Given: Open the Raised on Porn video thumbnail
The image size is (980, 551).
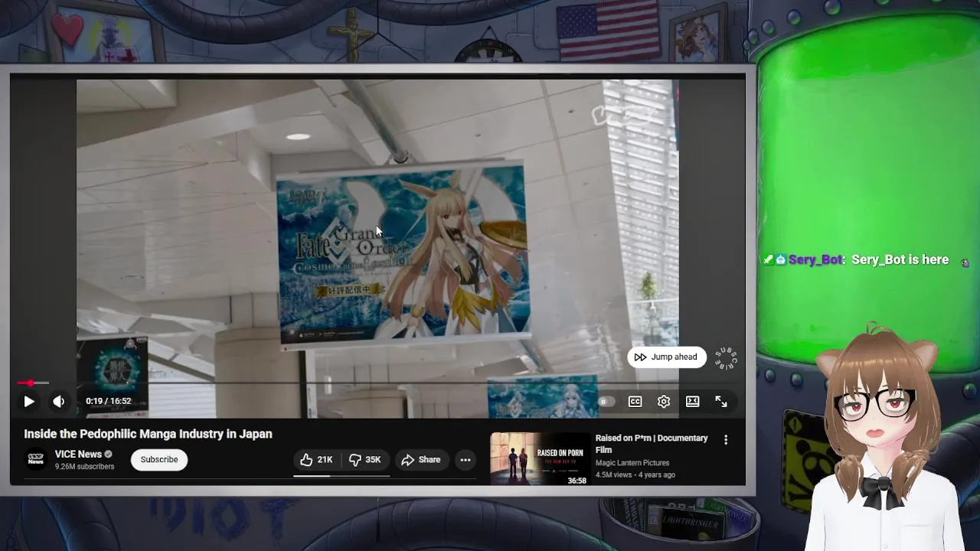Looking at the screenshot, I should (540, 459).
